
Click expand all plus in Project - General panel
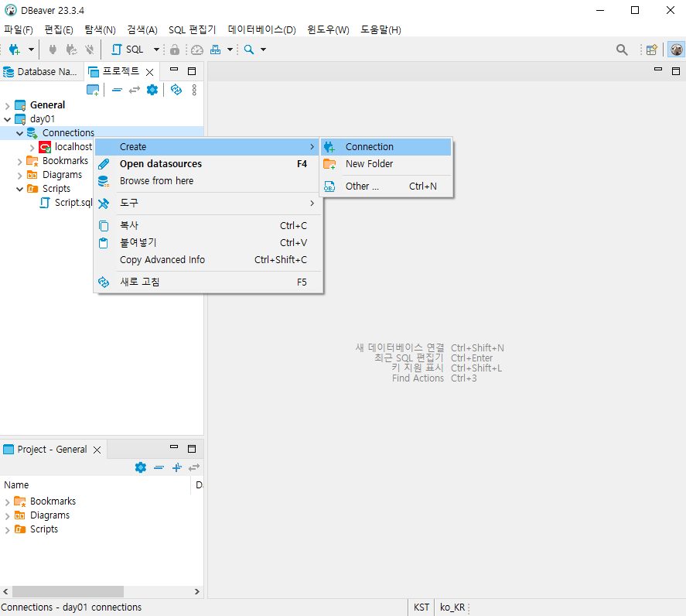pos(177,467)
